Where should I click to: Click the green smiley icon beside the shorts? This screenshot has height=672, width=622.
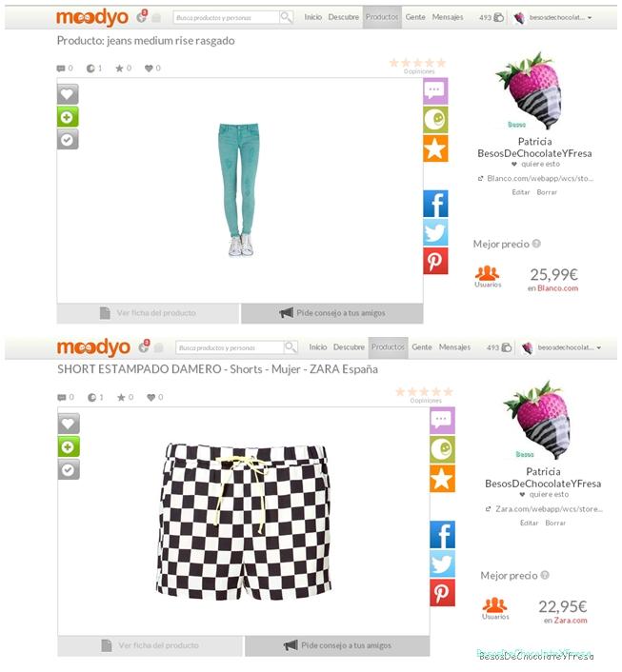point(442,449)
